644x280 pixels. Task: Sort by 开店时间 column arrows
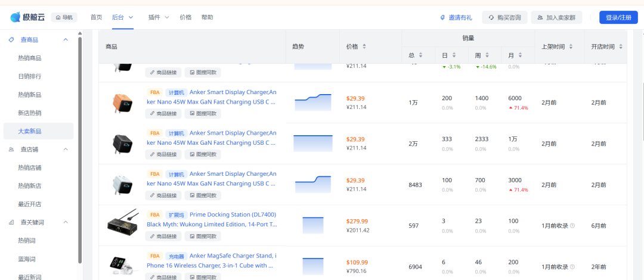621,47
